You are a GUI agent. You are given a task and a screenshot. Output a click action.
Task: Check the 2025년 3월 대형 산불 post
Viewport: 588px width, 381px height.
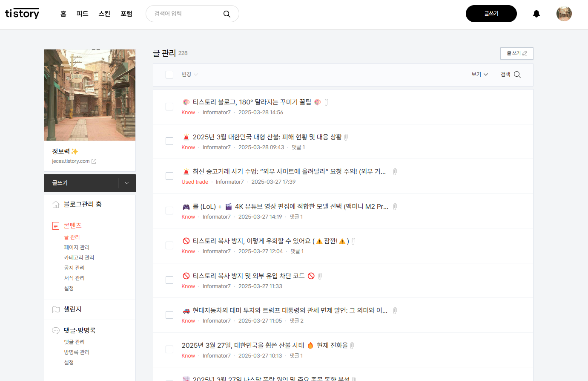pos(169,141)
